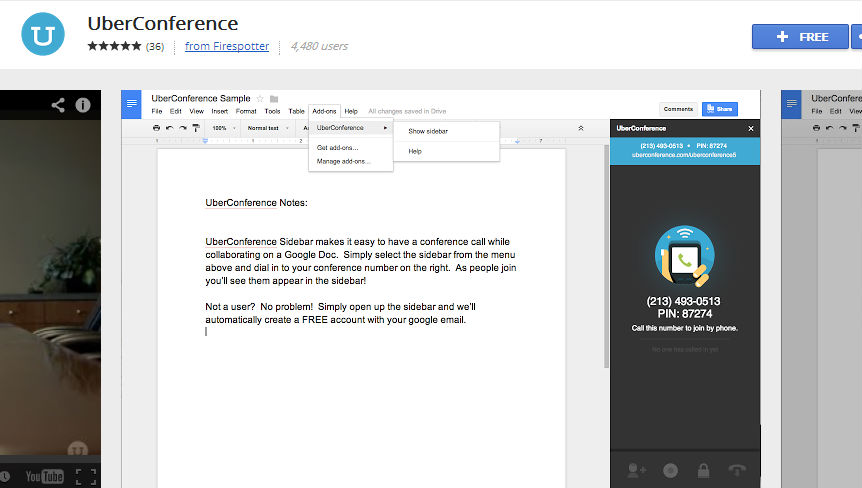The image size is (862, 488).
Task: Click 'All changes saved in Drive' status
Action: [x=407, y=111]
